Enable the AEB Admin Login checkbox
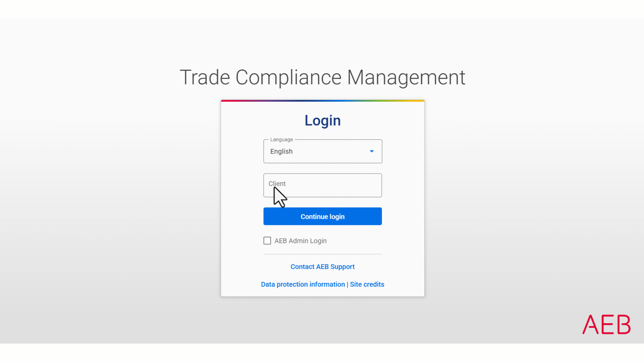644x362 pixels. [x=267, y=241]
